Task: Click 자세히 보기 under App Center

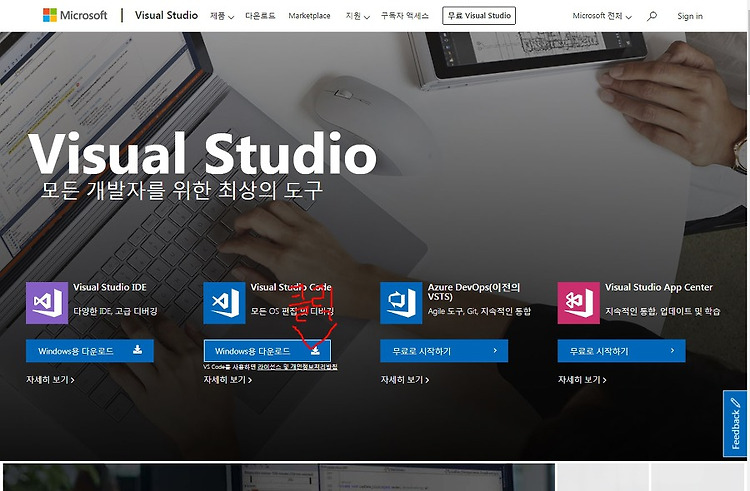Action: [582, 380]
